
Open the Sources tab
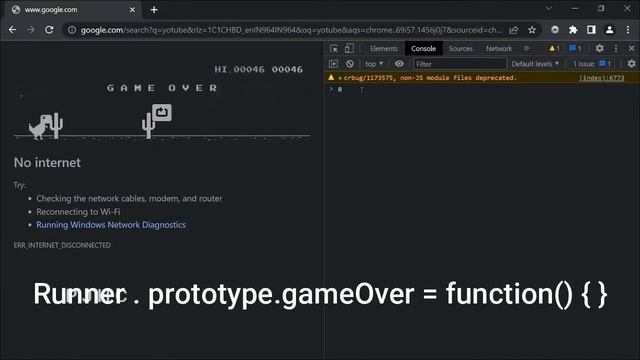[x=460, y=49]
